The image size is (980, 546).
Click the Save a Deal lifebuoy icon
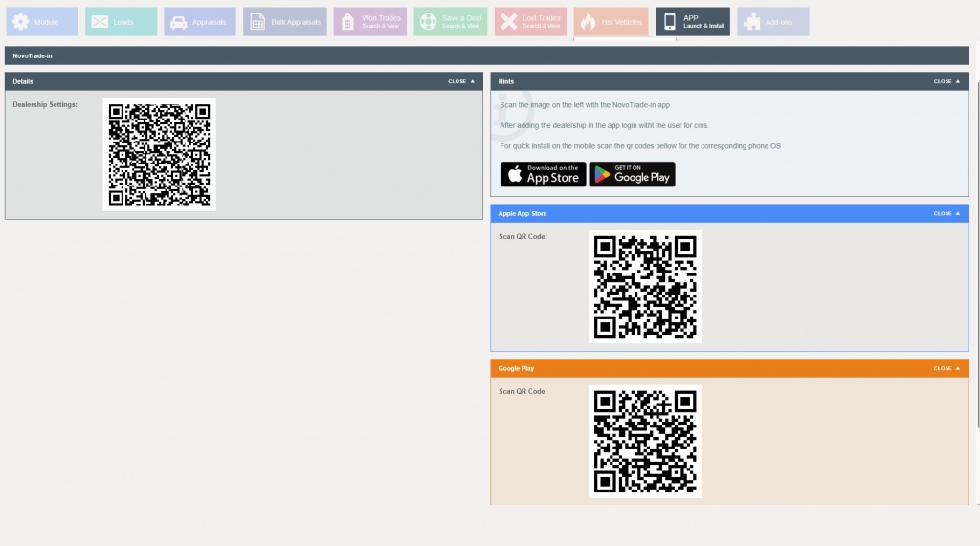428,22
